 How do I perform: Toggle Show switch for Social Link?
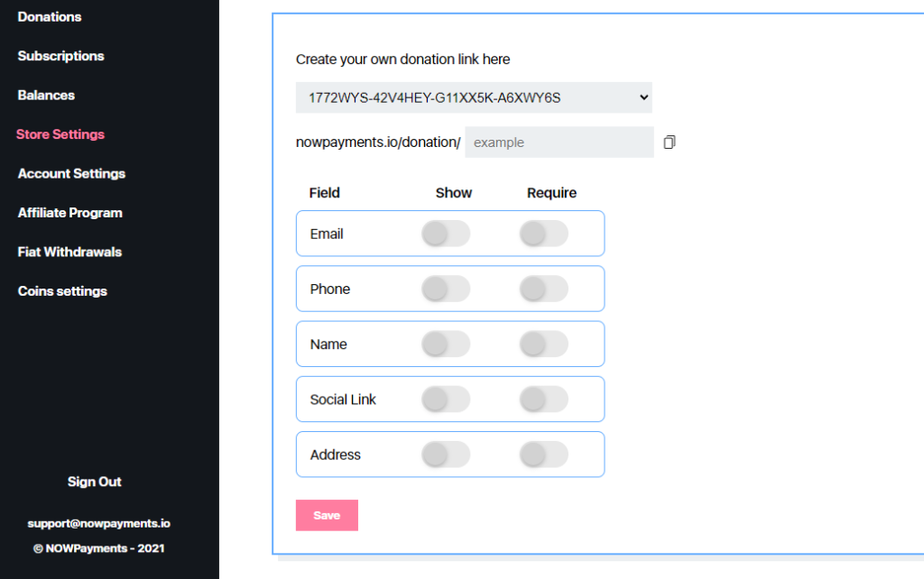(446, 400)
